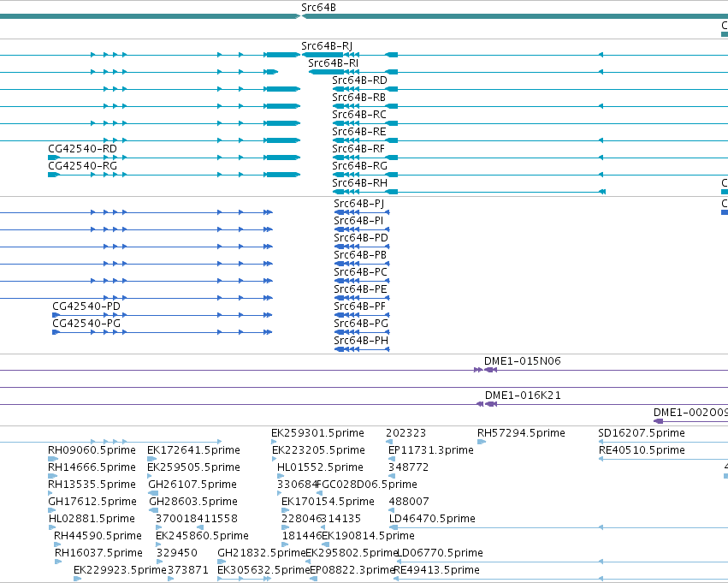Click EST label HL02881.5prime
This screenshot has height=583, width=728.
coord(92,520)
